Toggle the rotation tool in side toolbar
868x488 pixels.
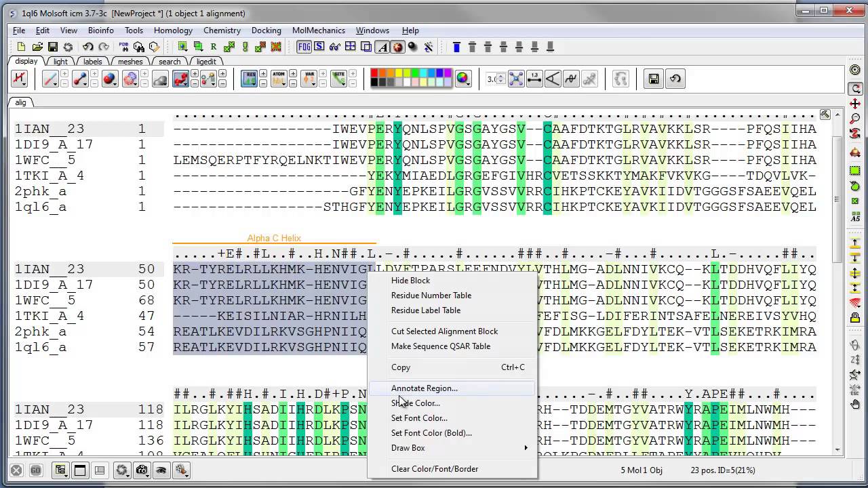coord(855,88)
